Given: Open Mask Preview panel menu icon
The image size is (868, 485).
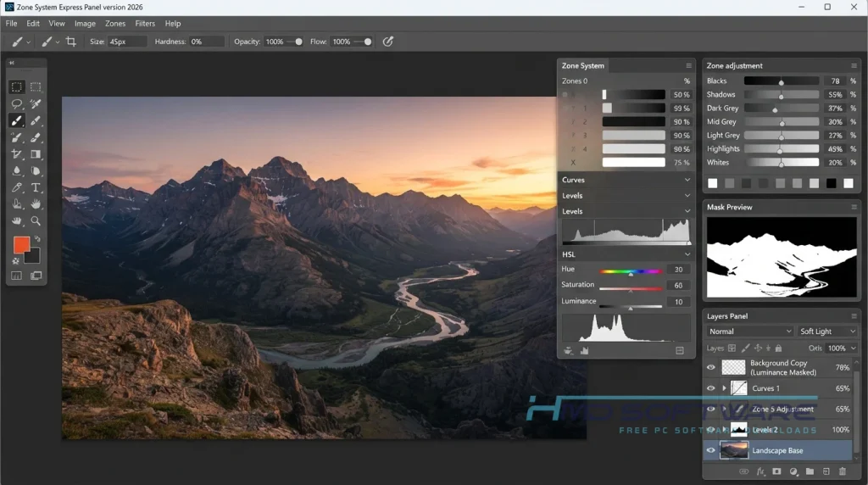Looking at the screenshot, I should 854,207.
